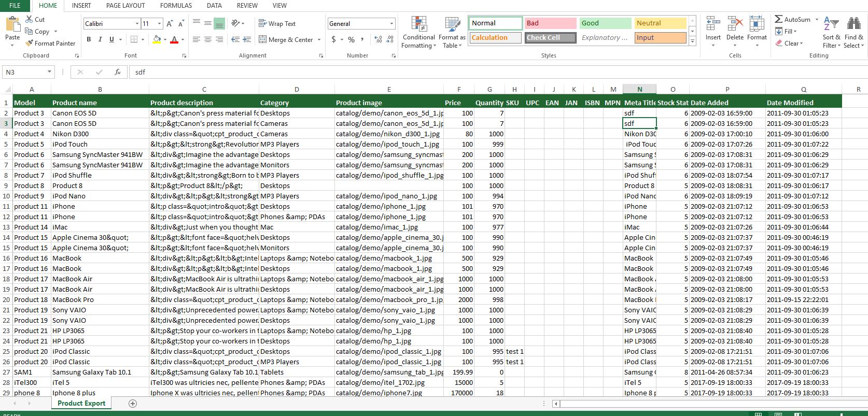Screen dimensions: 868x416
Task: Open the Fill dropdown in Editing
Action: [786, 31]
